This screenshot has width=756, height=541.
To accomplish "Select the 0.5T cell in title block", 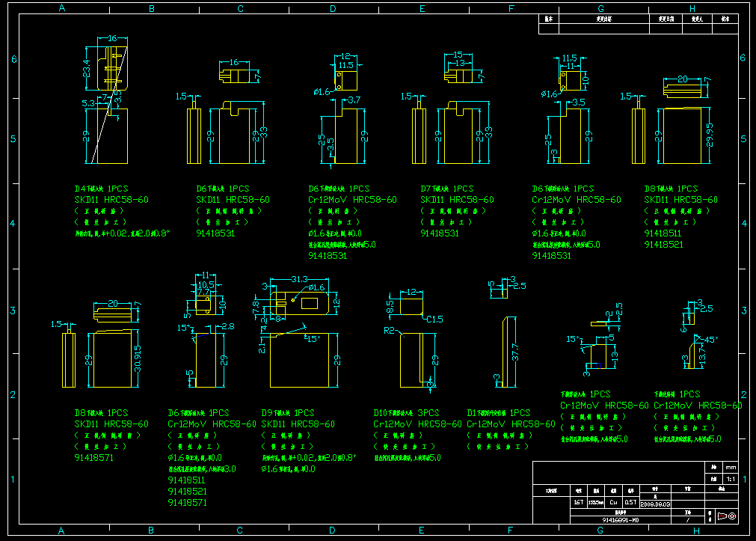I will [x=630, y=502].
